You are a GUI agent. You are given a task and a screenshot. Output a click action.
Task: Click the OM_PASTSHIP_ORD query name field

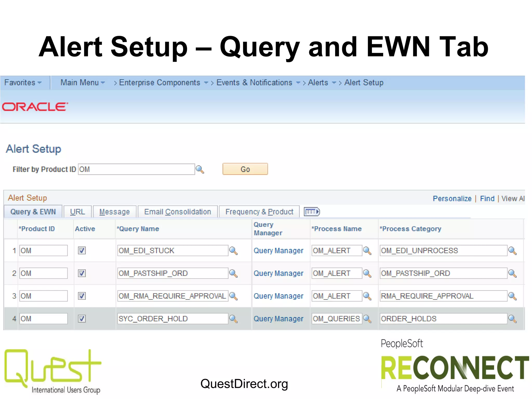[173, 273]
